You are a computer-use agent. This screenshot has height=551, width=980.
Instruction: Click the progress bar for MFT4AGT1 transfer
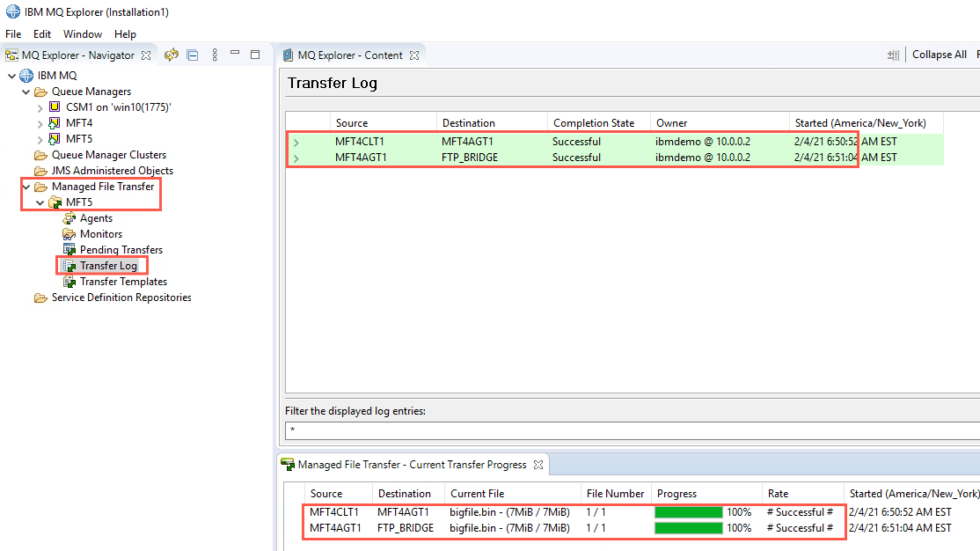688,528
